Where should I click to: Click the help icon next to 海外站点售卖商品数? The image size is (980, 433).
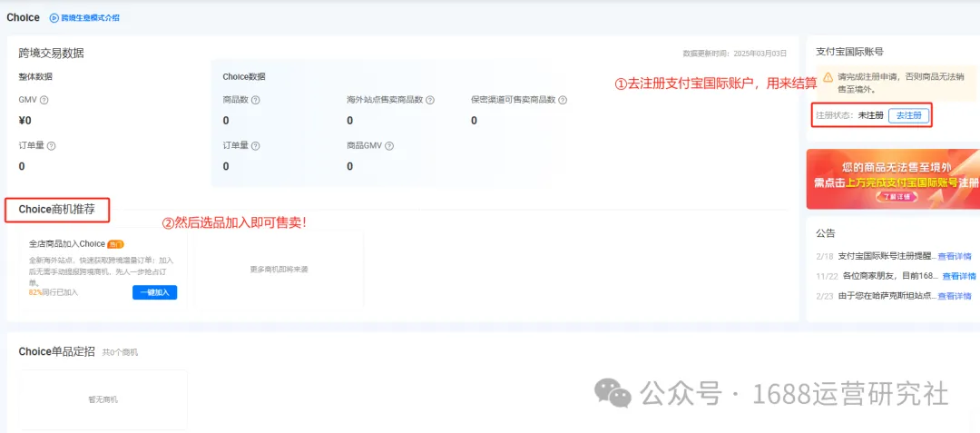[x=430, y=100]
